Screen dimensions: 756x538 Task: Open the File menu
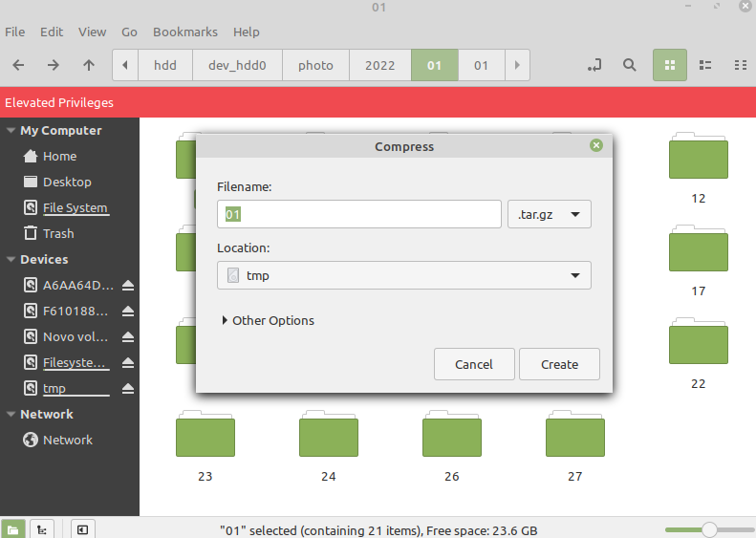[15, 32]
